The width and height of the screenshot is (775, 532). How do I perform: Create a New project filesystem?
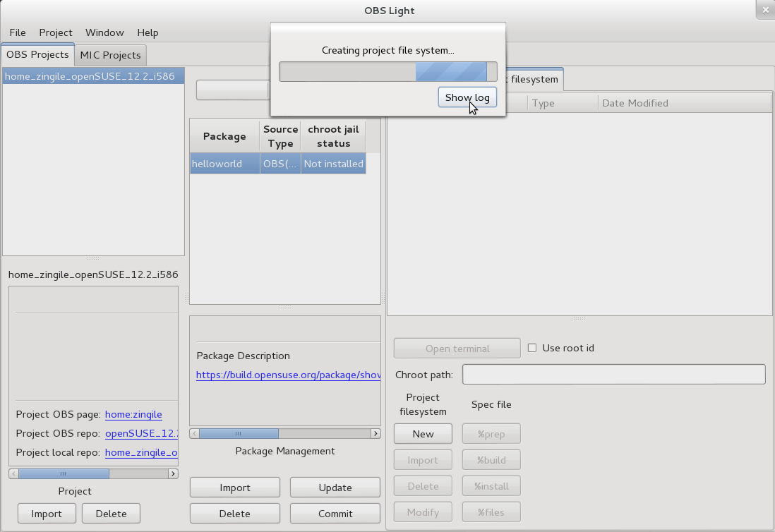click(x=422, y=433)
